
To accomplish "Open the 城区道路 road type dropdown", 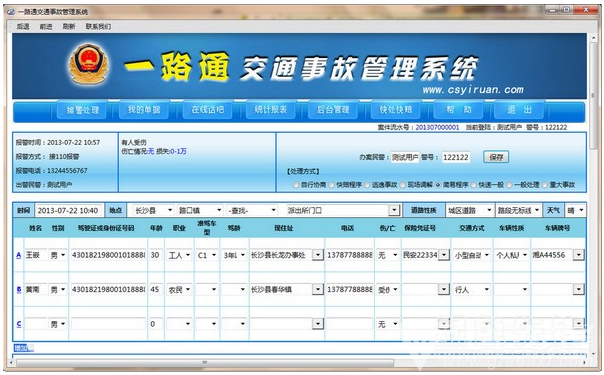I will pos(470,211).
